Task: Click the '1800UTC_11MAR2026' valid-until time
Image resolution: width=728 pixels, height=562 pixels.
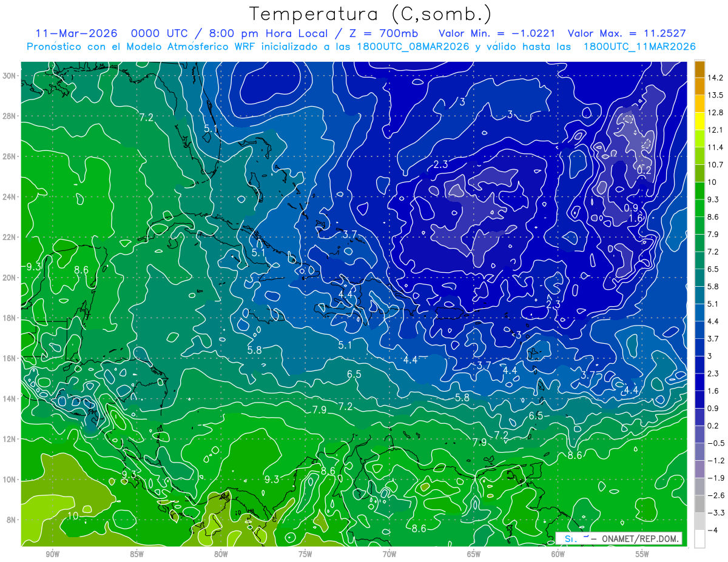Action: [x=639, y=47]
